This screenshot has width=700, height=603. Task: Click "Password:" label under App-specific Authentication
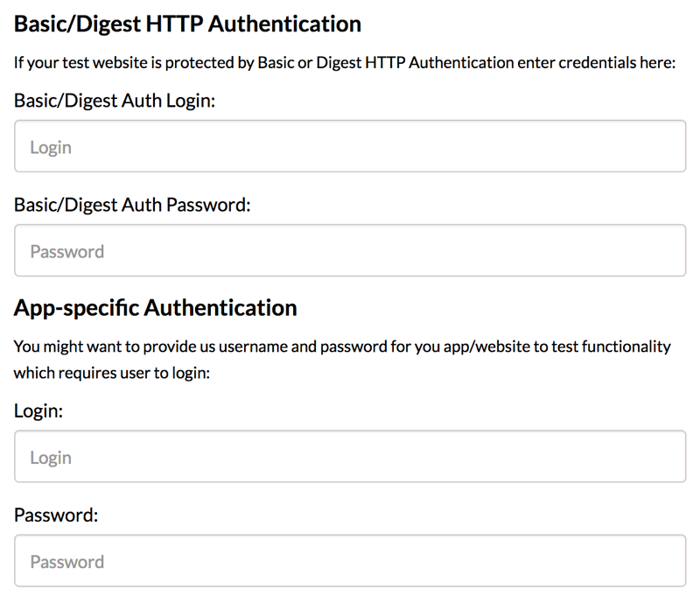coord(56,515)
